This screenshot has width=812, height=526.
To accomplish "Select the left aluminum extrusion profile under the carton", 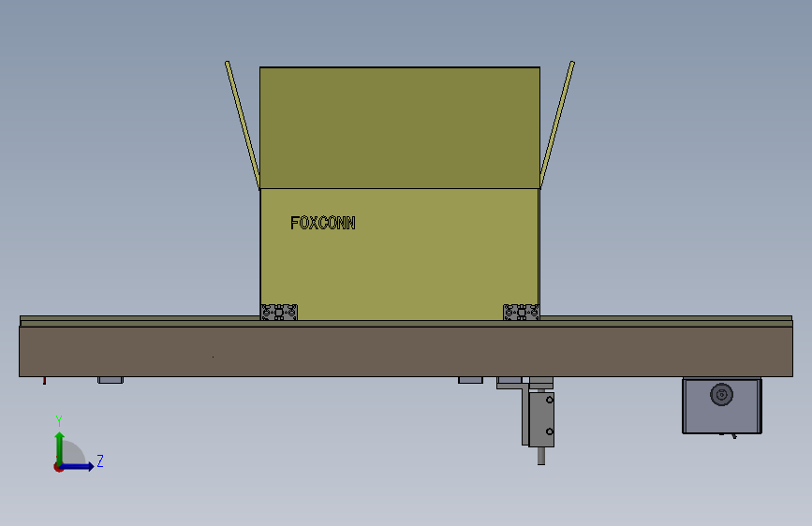I will (x=279, y=313).
